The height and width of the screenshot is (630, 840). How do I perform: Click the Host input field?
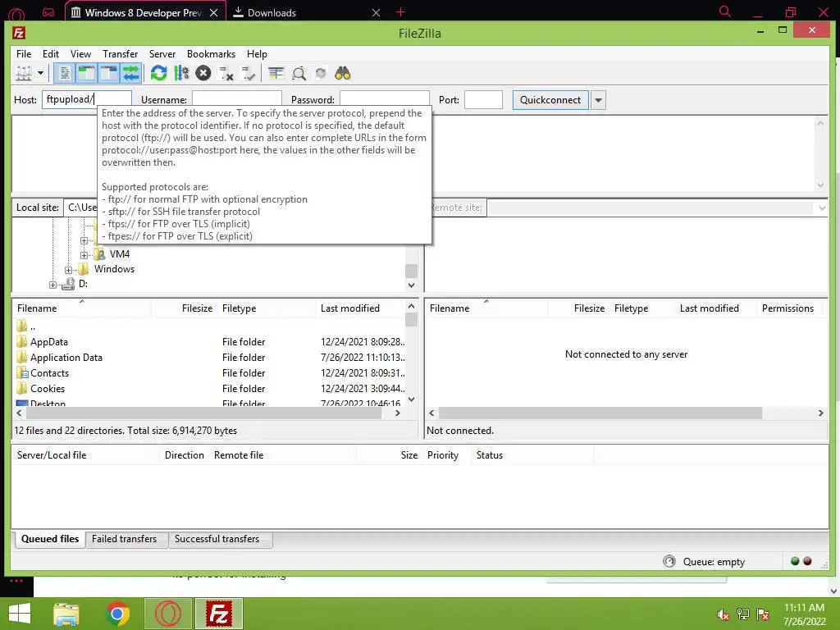[x=87, y=99]
